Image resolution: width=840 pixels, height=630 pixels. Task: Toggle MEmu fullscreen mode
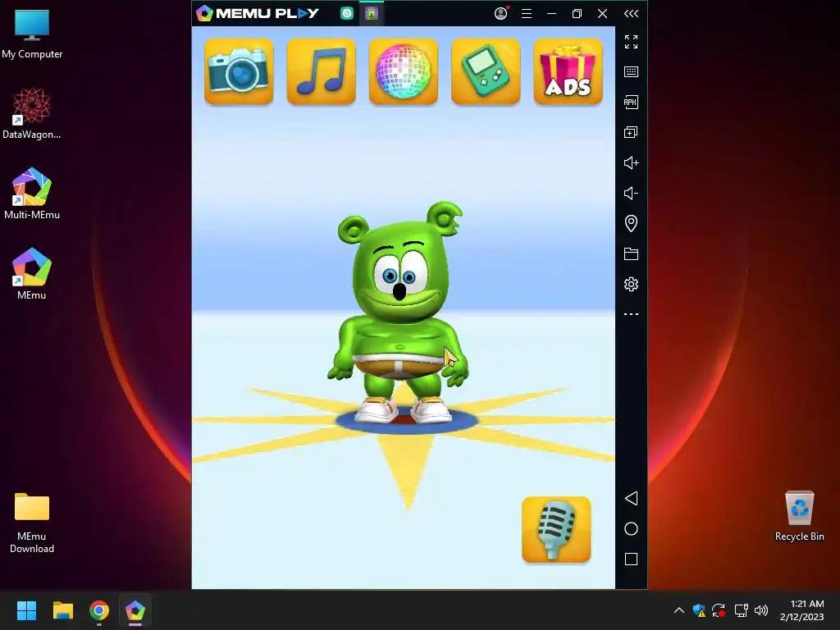click(x=631, y=42)
